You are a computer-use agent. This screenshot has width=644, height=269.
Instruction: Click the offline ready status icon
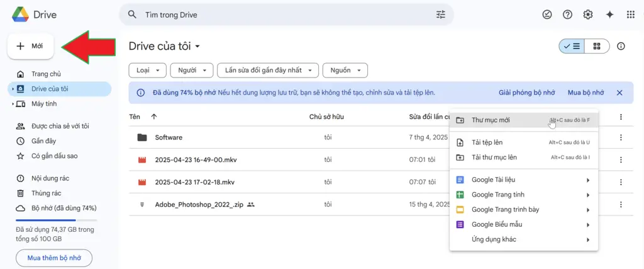tap(547, 14)
